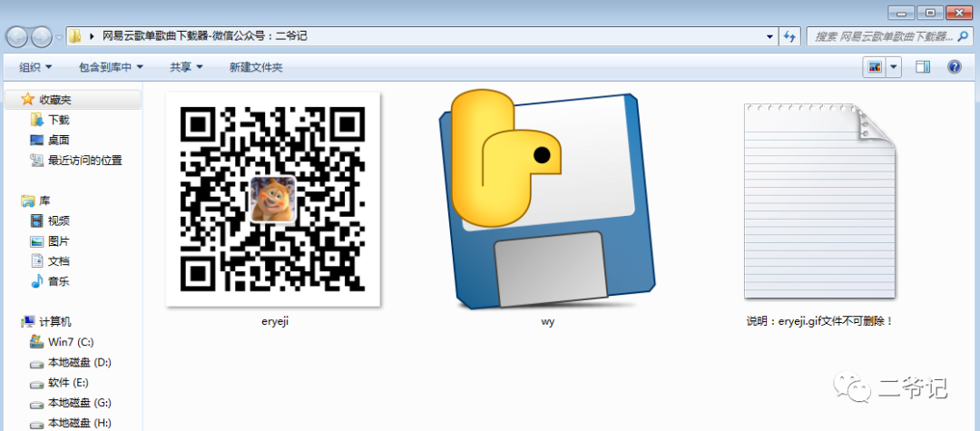The height and width of the screenshot is (431, 980).
Task: Open the address bar history dropdown
Action: [x=770, y=37]
